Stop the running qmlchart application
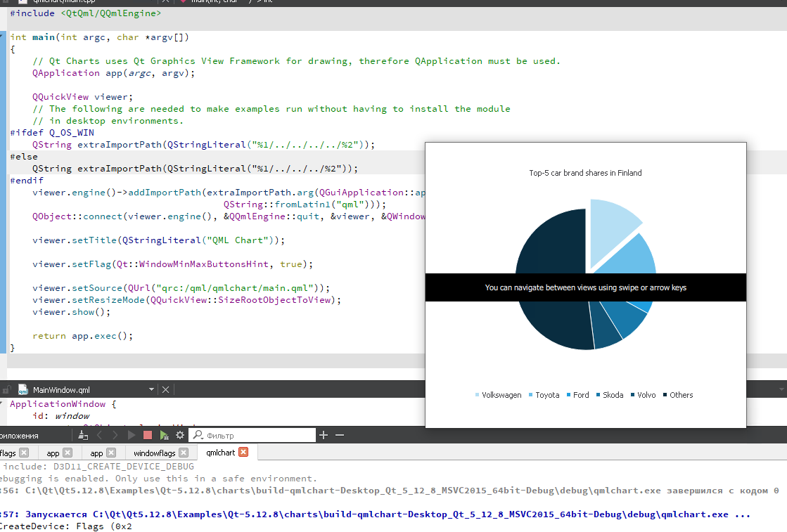Screen dimensions: 787x532 tap(148, 435)
